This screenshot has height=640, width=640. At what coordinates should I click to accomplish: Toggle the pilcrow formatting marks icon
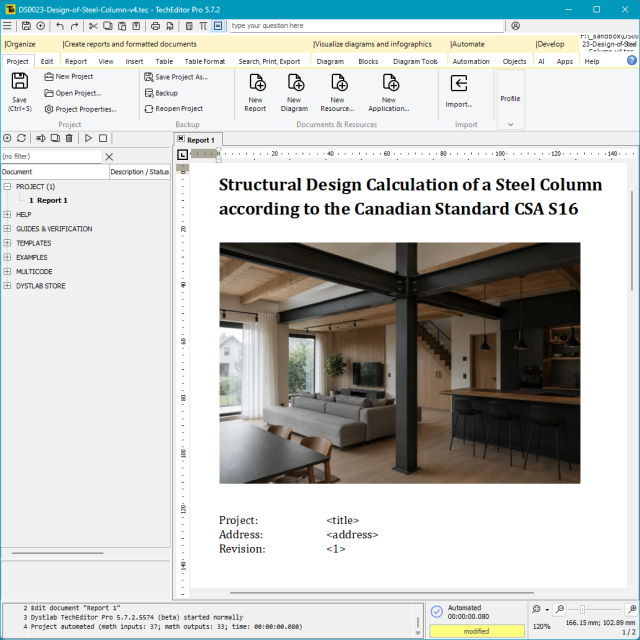(x=203, y=26)
